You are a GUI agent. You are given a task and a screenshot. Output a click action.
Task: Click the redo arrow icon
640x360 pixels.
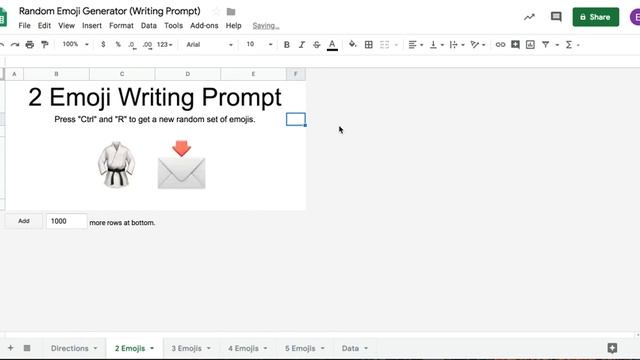point(15,44)
